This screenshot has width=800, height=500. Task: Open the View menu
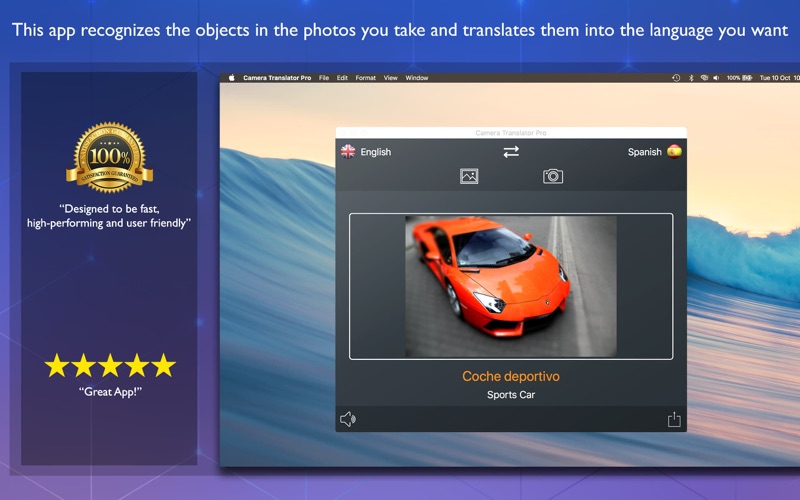[390, 78]
